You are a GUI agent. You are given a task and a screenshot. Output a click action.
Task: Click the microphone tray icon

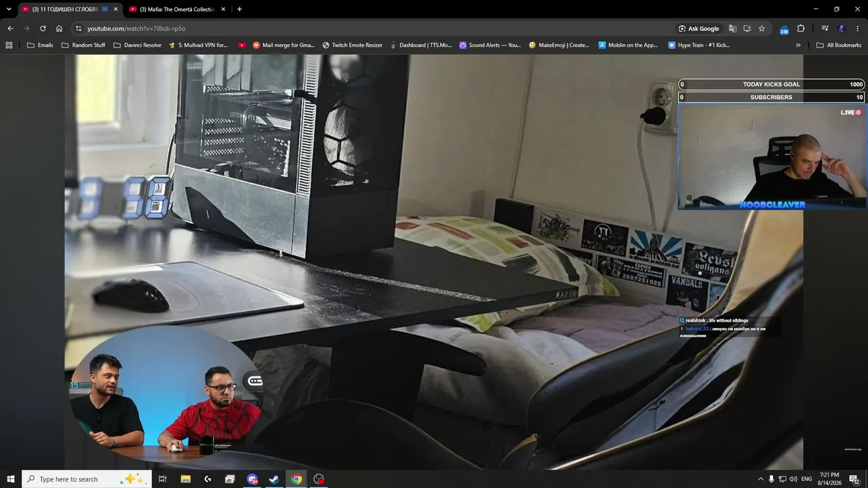(771, 479)
